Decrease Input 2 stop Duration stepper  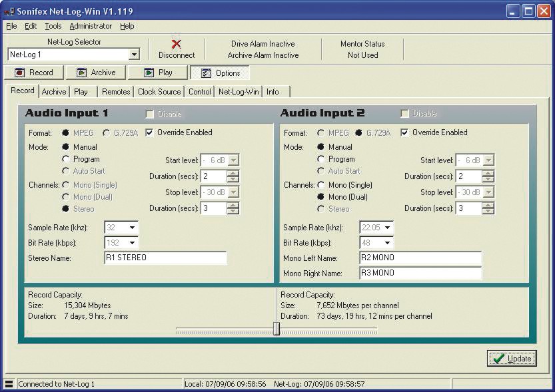point(488,211)
